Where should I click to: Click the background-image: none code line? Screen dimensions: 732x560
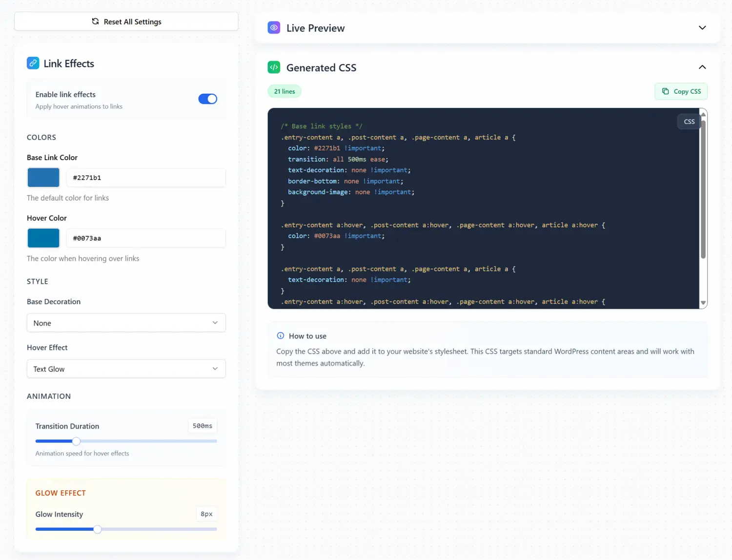(x=351, y=192)
